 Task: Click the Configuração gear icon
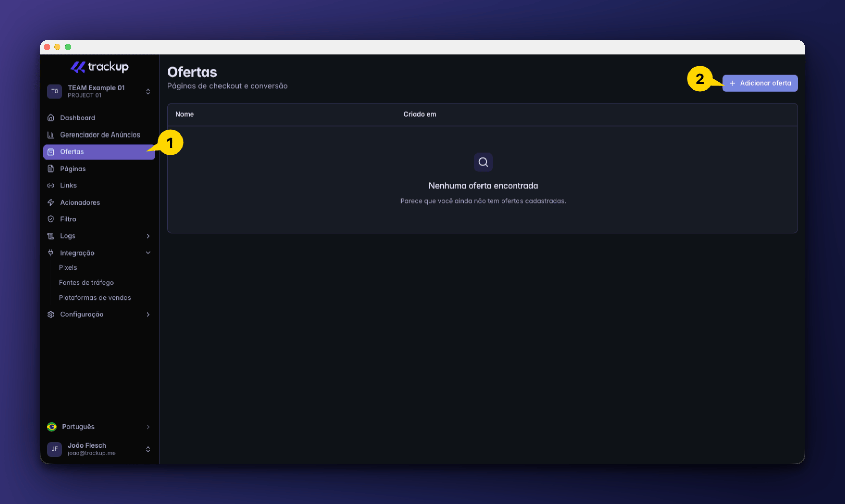(51, 315)
